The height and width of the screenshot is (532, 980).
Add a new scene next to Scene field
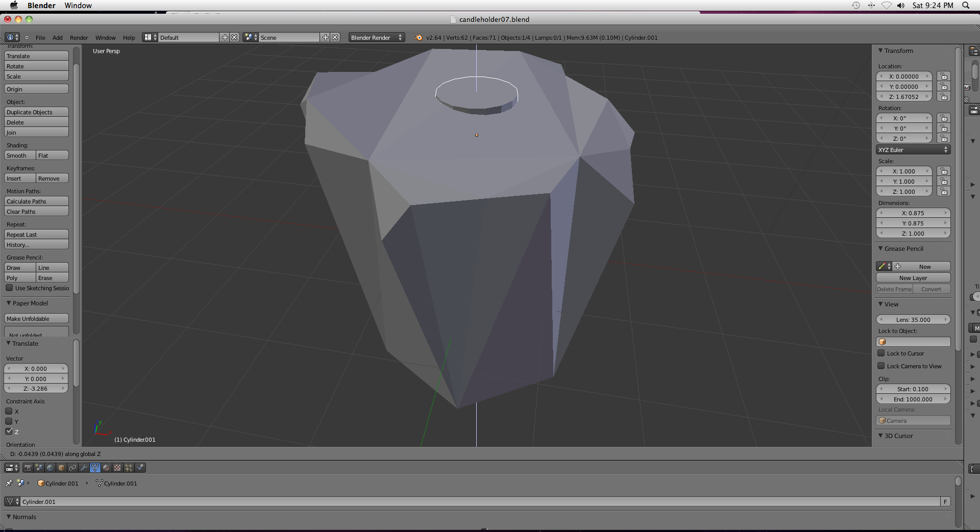tap(325, 37)
